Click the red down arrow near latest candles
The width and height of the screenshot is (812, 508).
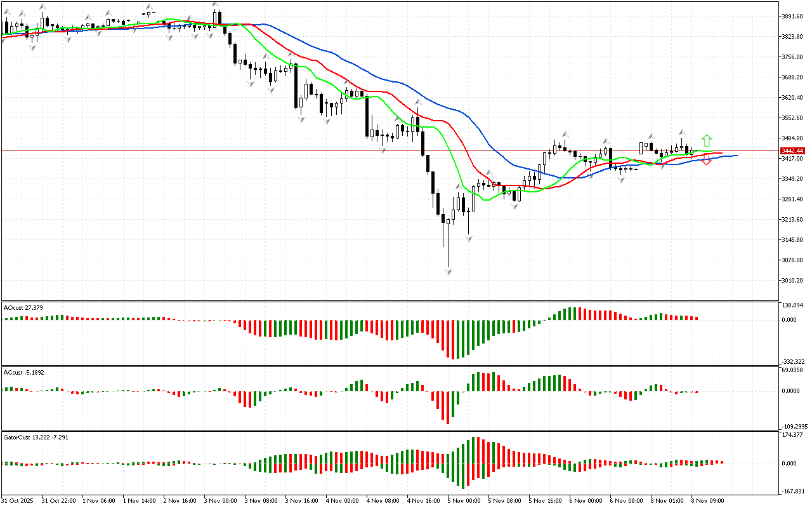coord(707,160)
